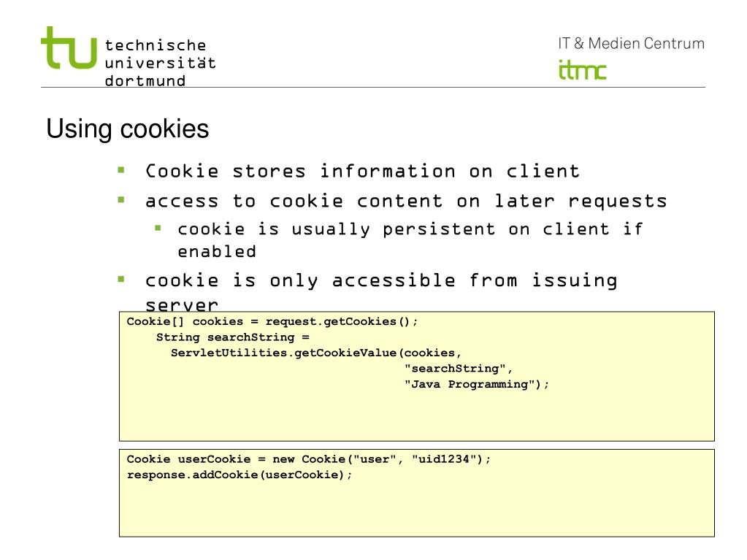Image resolution: width=747 pixels, height=560 pixels.
Task: Click the 'IT & Medien Centrum' heading
Action: click(631, 43)
